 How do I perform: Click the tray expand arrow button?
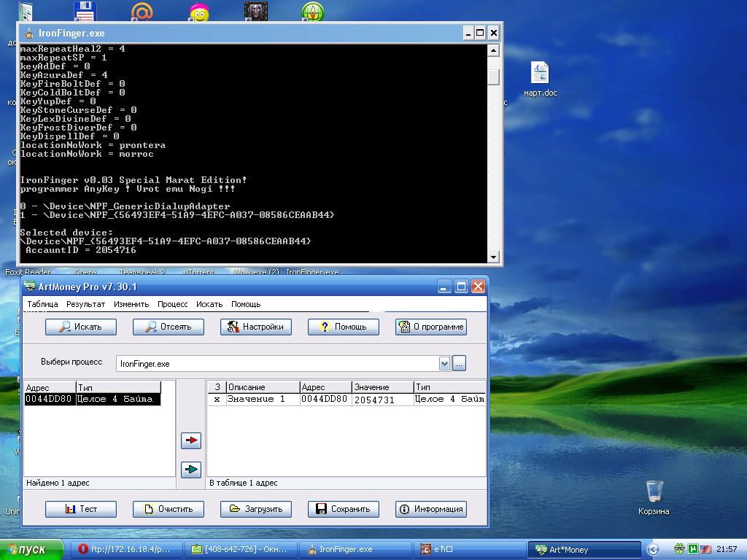tap(653, 550)
